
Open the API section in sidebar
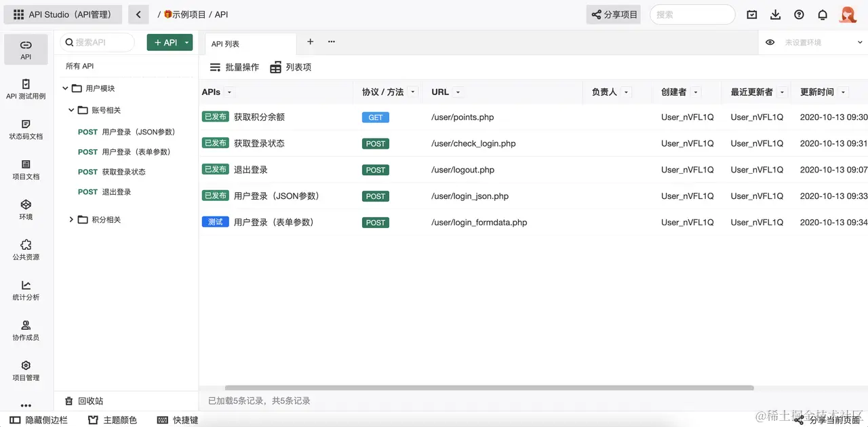tap(26, 50)
